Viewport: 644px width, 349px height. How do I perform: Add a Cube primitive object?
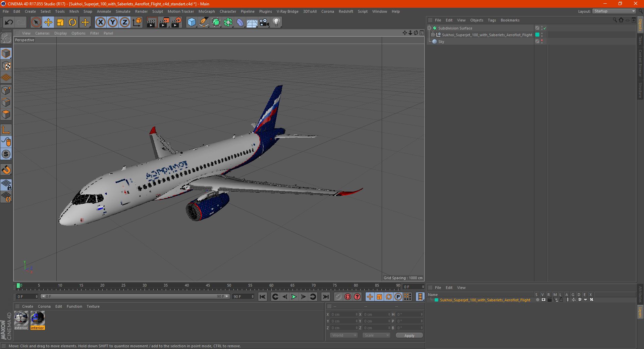192,22
